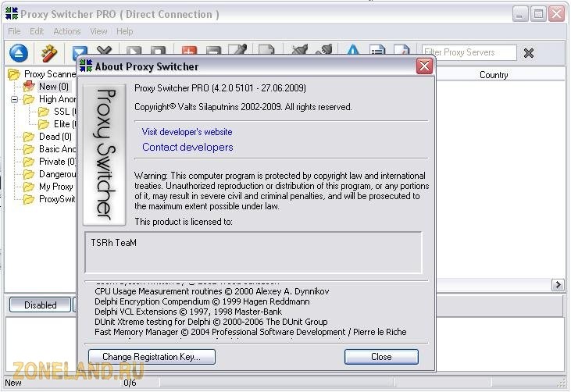Click the main window Proxy Switcher logo icon
Screen dimensions: 571x392
(x=12, y=13)
